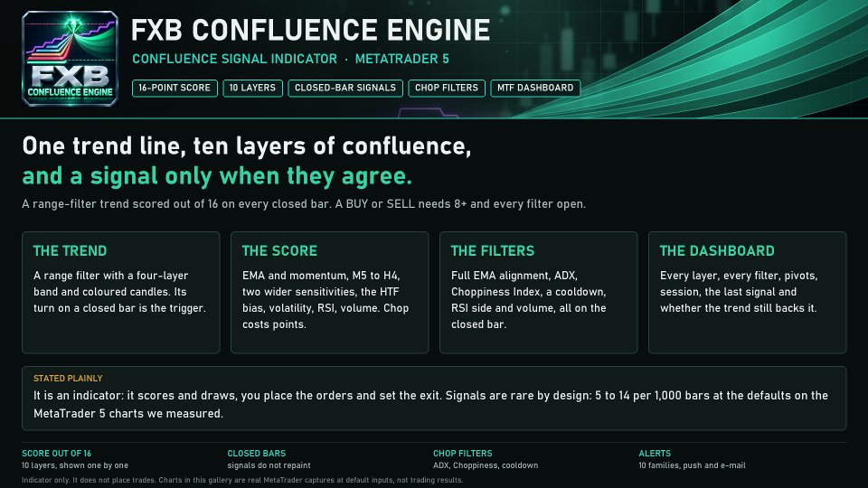Image resolution: width=868 pixels, height=488 pixels.
Task: Click the CONFLUENCE SIGNAL INDICATOR subtitle
Action: 235,59
